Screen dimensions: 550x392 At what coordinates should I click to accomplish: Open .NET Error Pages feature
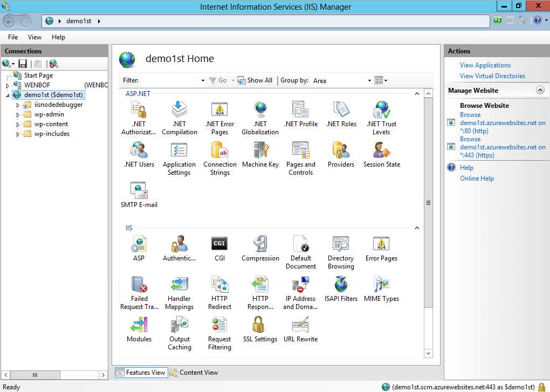tap(219, 118)
